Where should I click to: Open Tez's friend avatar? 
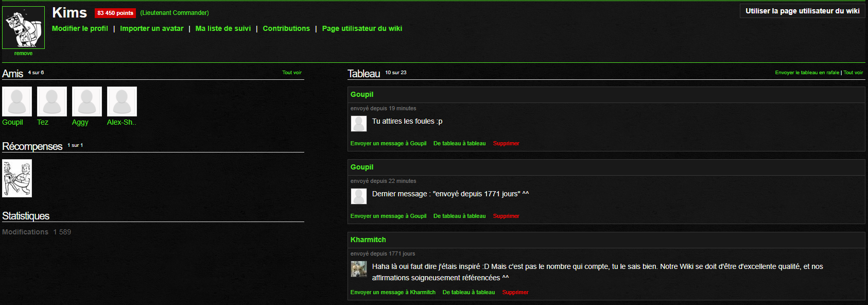click(x=52, y=101)
